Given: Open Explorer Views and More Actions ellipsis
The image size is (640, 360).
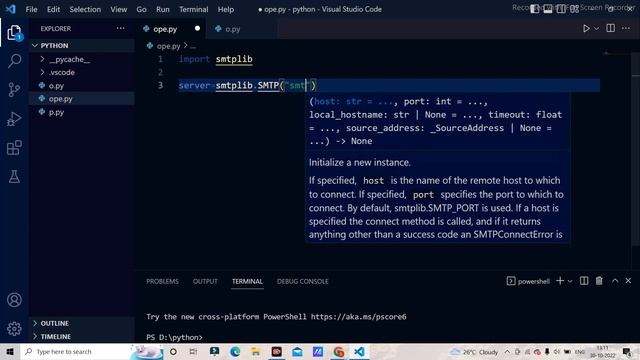Looking at the screenshot, I should point(120,28).
